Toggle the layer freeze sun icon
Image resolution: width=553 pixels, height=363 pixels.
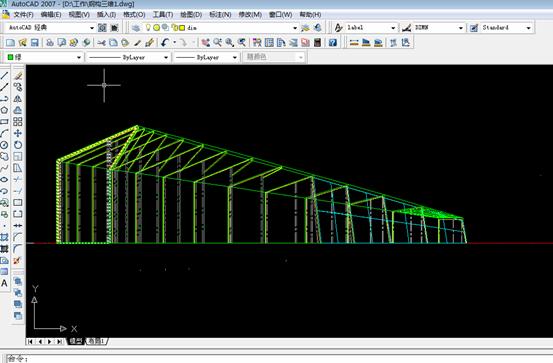[157, 28]
